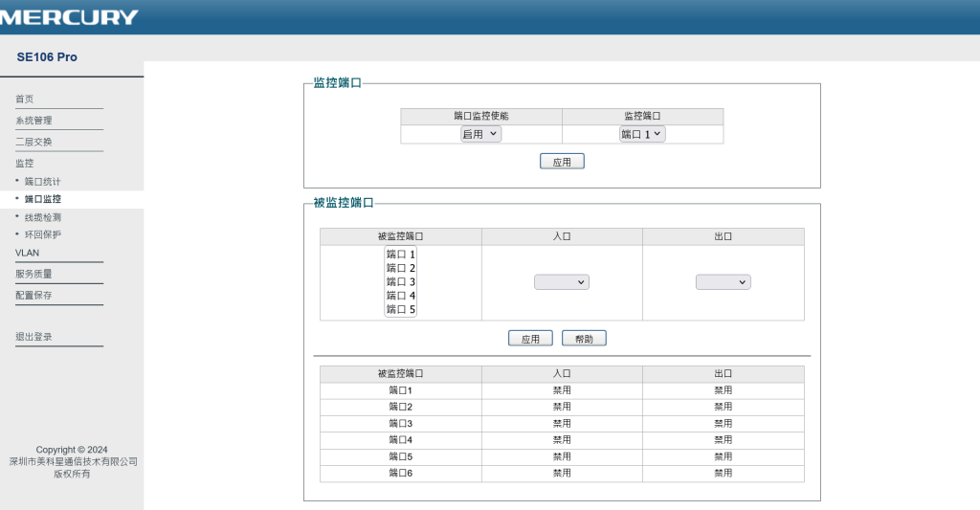Click 端口1 cell in status table
Screen dimensions: 980x510
click(401, 390)
